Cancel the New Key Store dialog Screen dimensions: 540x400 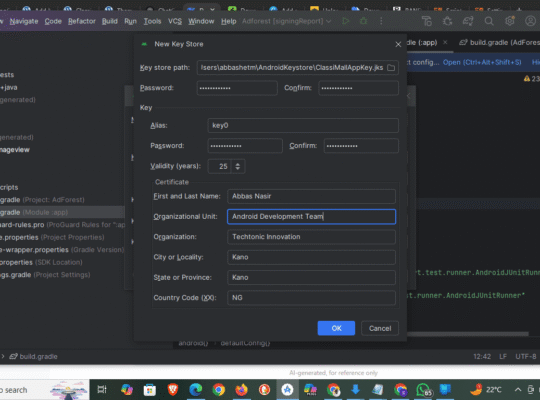tap(380, 328)
